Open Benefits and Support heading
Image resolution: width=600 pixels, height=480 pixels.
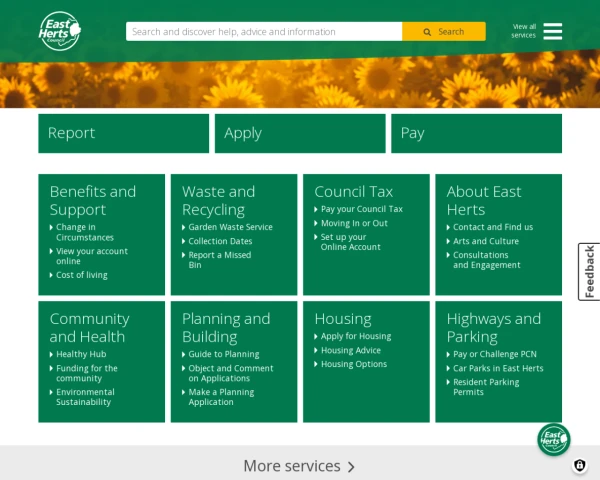point(93,201)
